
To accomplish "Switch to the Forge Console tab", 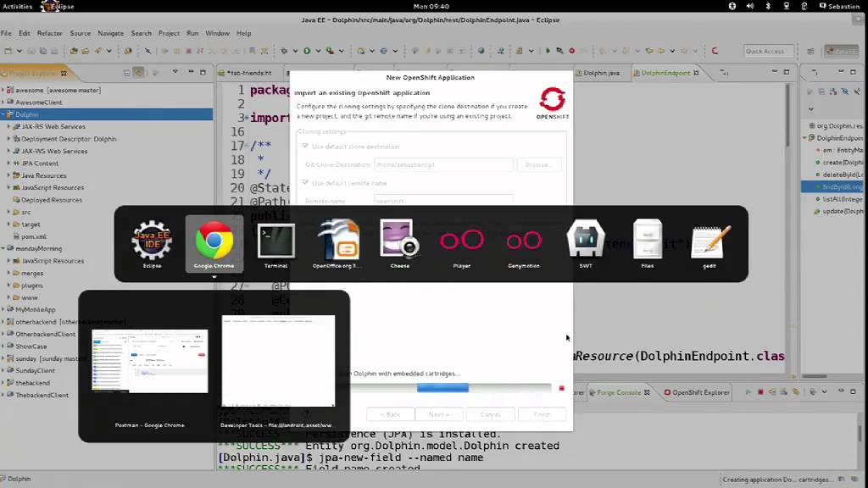I will coord(619,392).
